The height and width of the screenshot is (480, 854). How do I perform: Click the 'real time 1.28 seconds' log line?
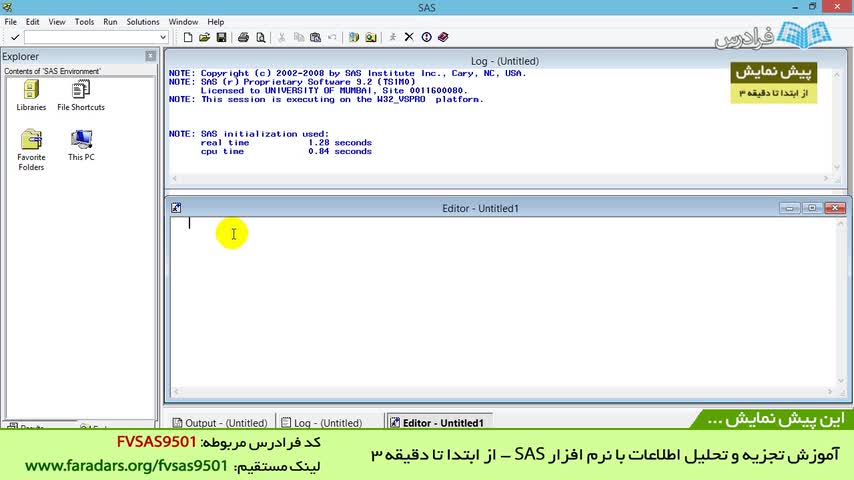[x=286, y=143]
